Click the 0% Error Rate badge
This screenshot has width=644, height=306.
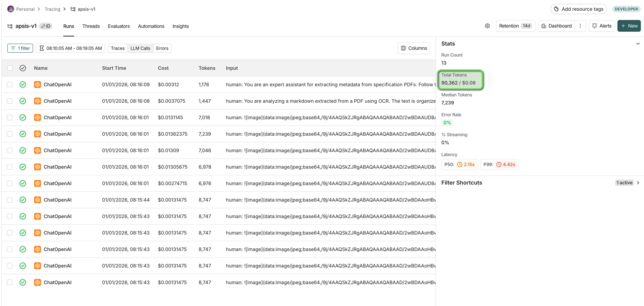(447, 123)
